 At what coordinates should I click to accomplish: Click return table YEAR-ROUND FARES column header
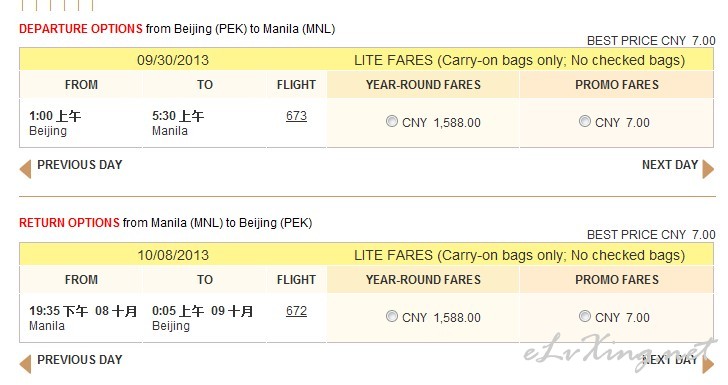point(423,280)
